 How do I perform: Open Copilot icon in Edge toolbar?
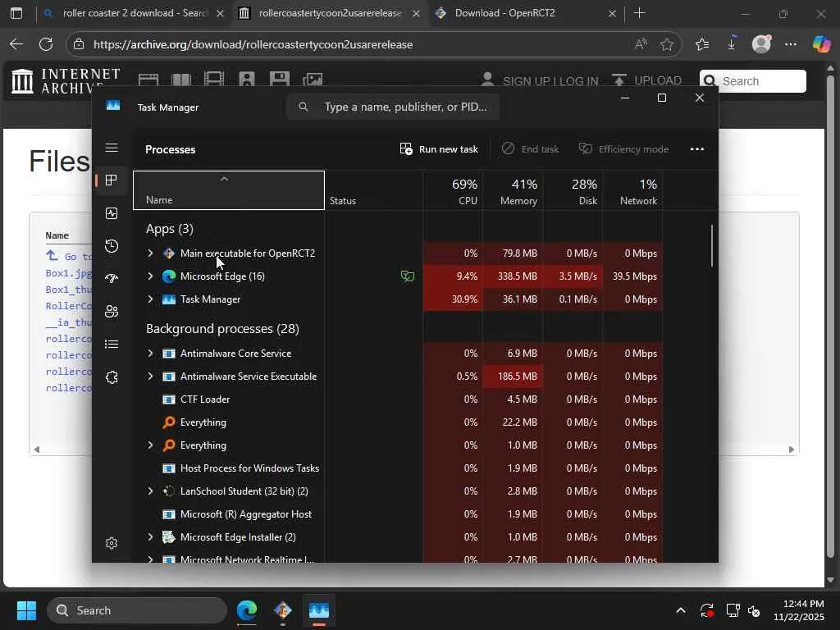pos(820,44)
